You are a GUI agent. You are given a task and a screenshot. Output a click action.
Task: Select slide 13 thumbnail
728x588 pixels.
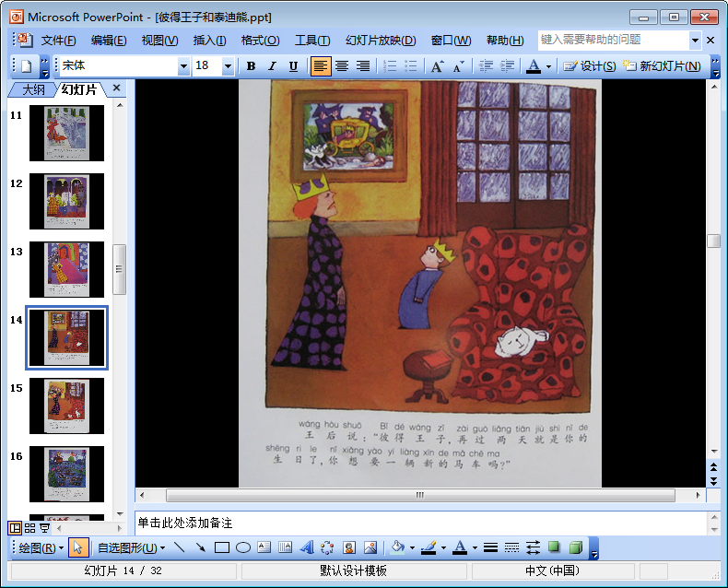pos(67,270)
